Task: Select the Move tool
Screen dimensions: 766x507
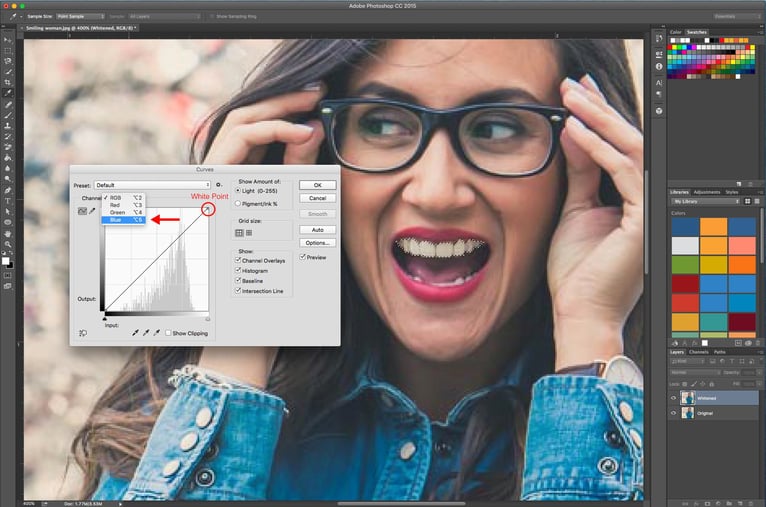Action: (x=7, y=40)
